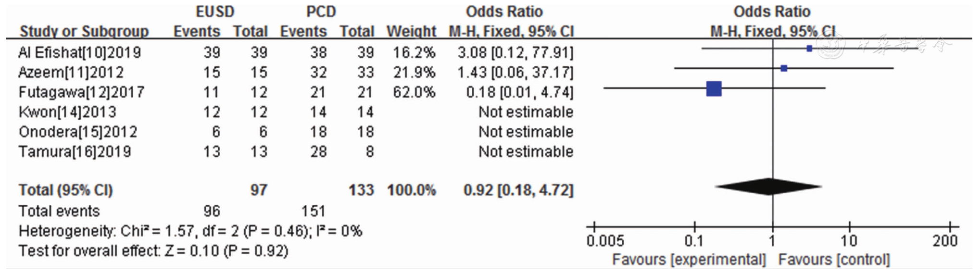The image size is (980, 274).
Task: Select the Al Efishat[10]2019 study label
Action: [x=80, y=52]
